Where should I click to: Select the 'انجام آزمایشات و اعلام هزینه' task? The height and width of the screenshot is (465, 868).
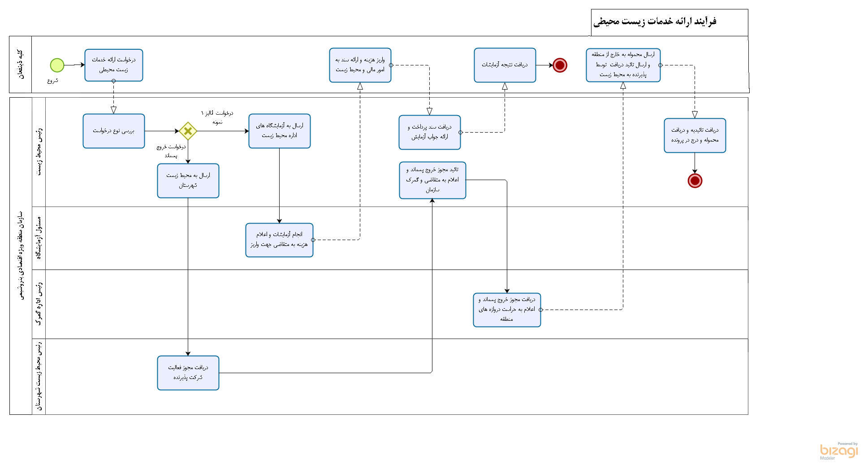pos(279,240)
